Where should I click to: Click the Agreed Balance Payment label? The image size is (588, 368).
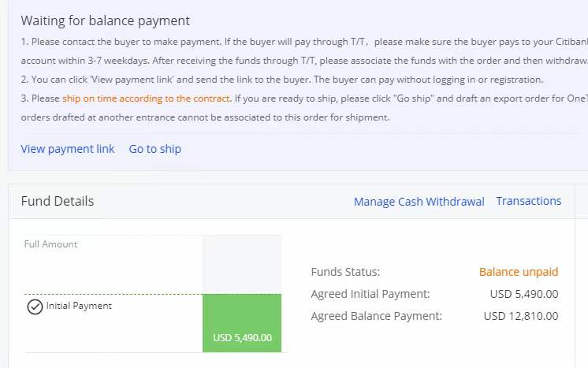tap(377, 316)
